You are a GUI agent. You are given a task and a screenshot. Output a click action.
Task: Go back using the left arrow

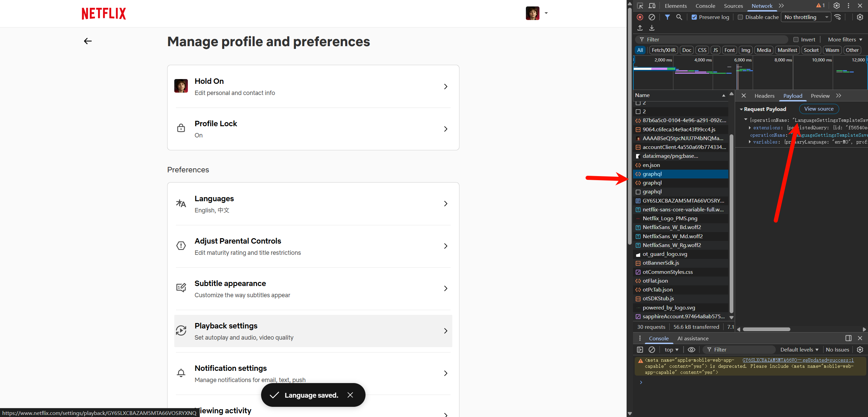click(88, 41)
